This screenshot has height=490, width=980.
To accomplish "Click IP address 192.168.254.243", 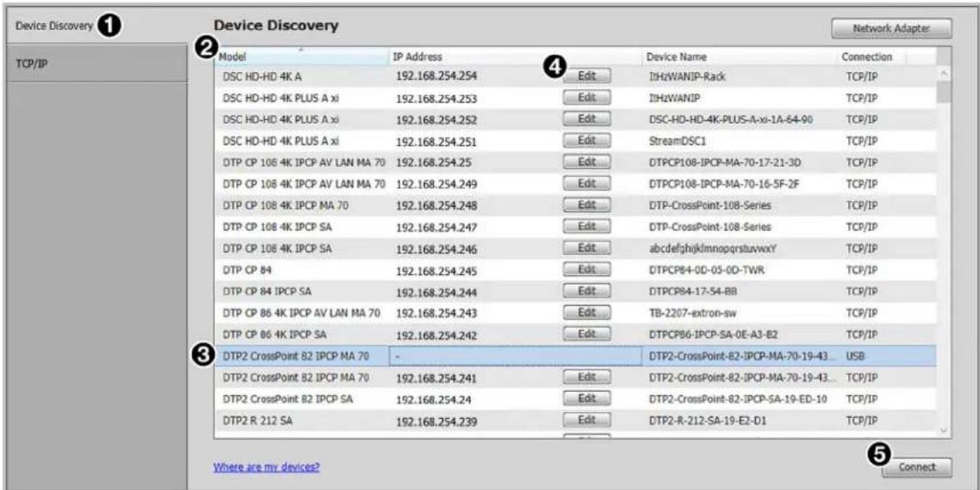I will (x=437, y=313).
